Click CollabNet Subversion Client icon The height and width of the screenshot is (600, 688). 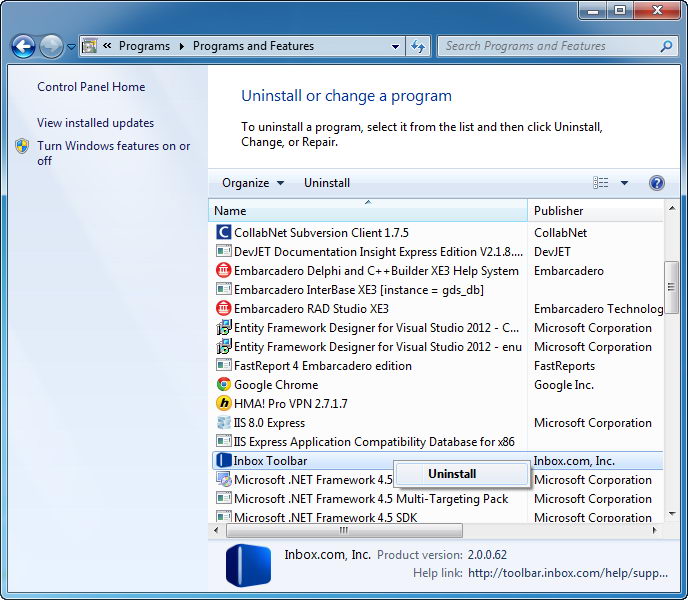tap(224, 232)
